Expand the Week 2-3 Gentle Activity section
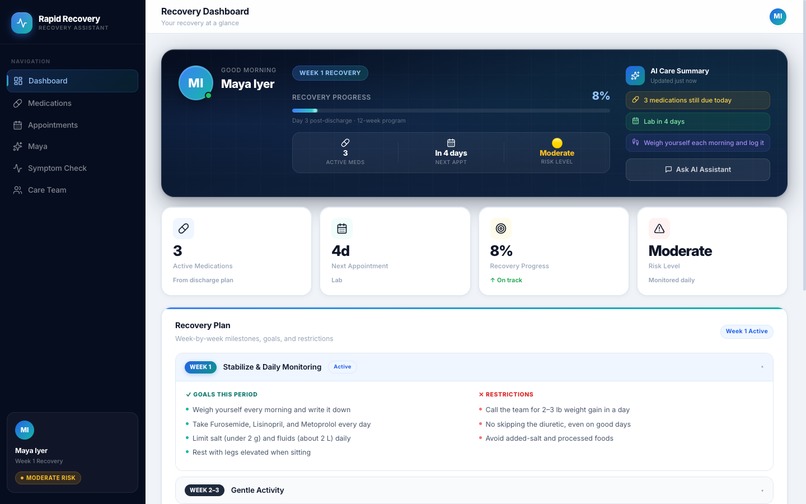 point(474,490)
